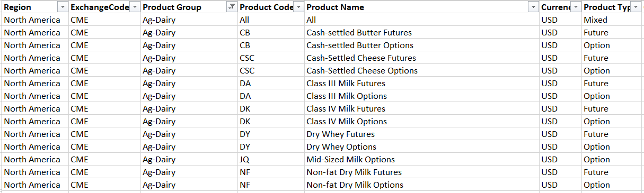Select the Mixed product type cell
The width and height of the screenshot is (644, 193).
(612, 20)
